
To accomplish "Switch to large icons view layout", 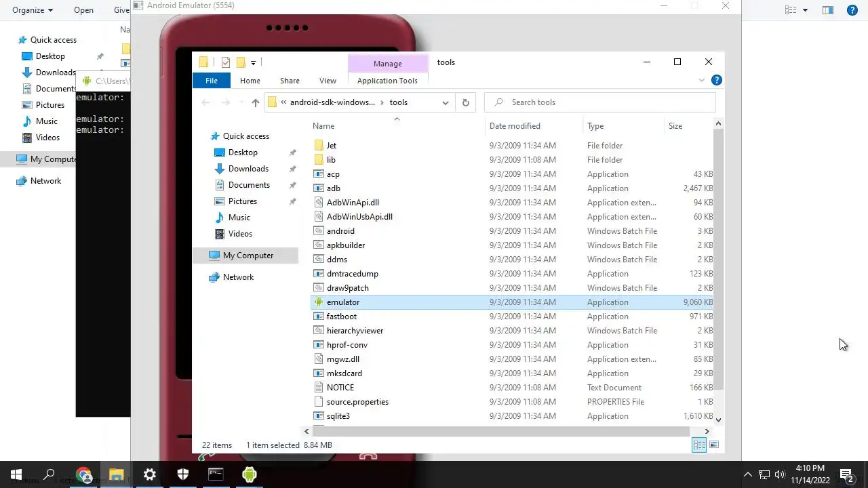I will click(x=714, y=445).
